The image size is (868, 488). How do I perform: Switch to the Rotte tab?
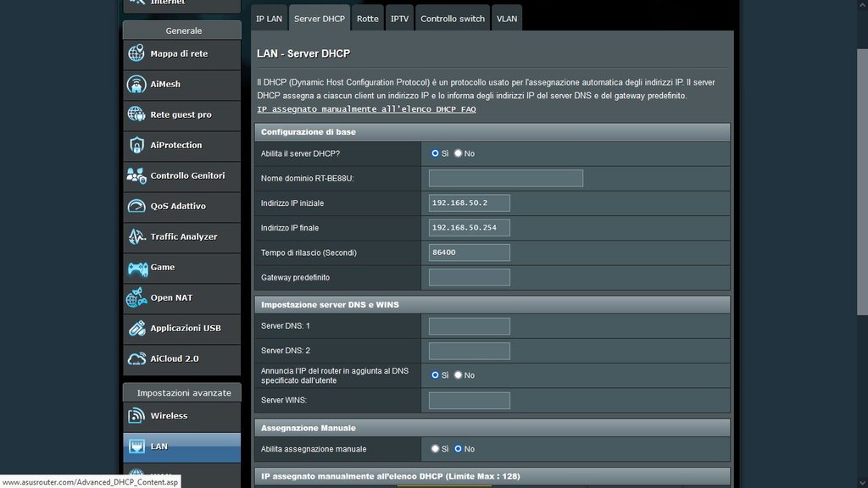[368, 19]
